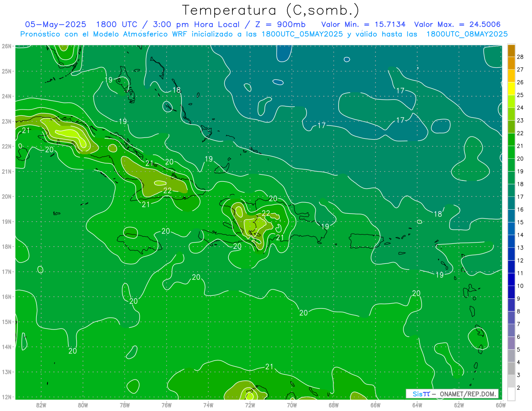
Task: Click the 82W longitude axis label
Action: point(41,405)
